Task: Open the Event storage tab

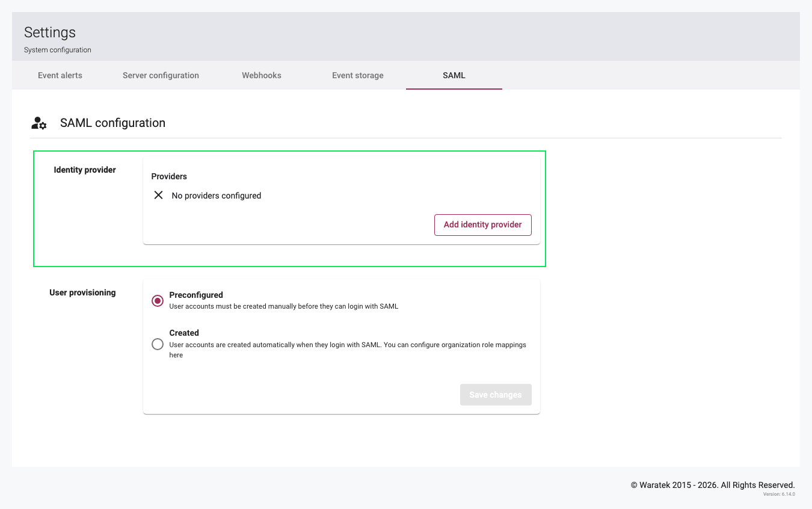Action: point(358,75)
